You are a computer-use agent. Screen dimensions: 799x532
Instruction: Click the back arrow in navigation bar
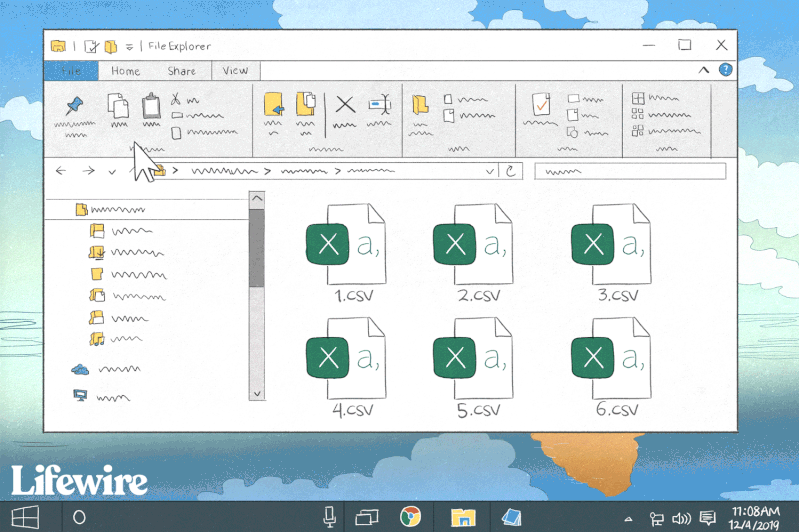(61, 170)
